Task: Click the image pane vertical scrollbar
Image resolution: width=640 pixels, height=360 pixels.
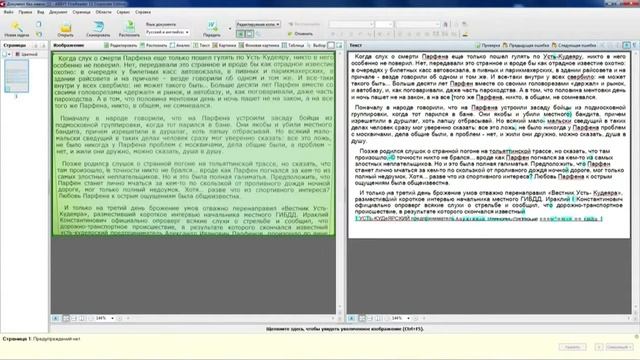Action: [x=340, y=180]
